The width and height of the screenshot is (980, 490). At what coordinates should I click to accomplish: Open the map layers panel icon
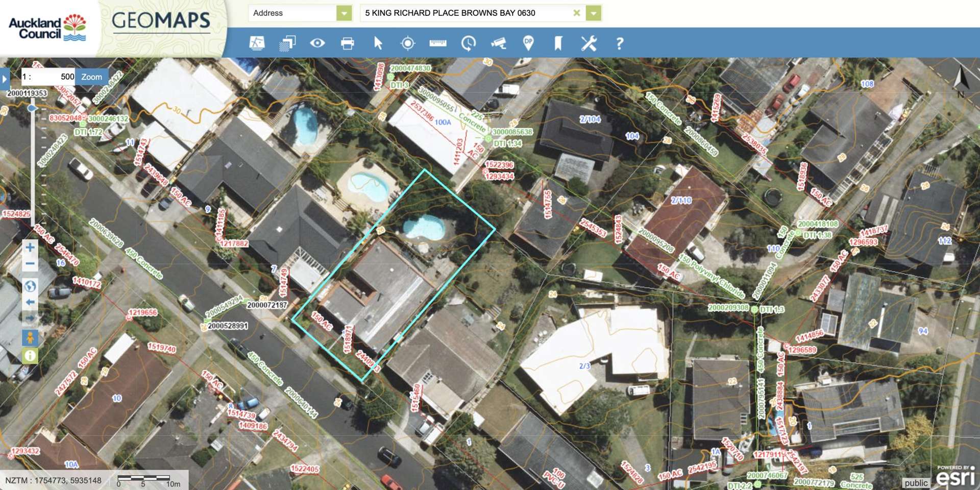point(287,43)
